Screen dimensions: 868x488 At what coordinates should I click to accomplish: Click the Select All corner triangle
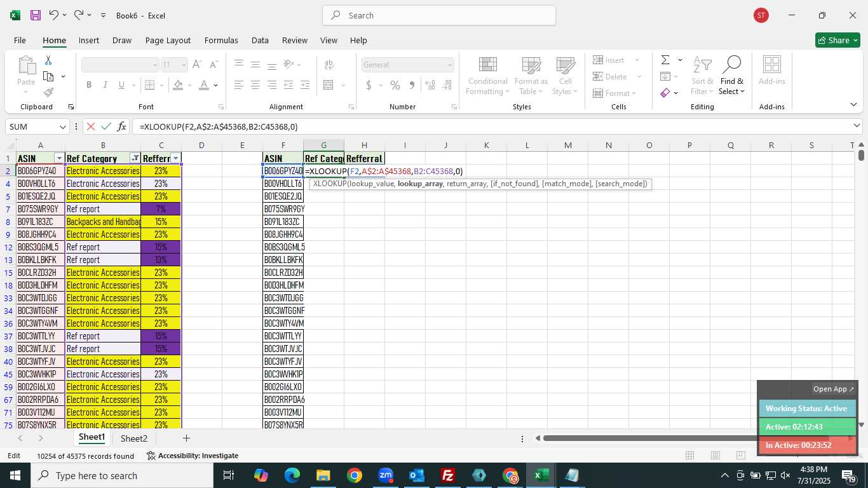click(x=9, y=146)
